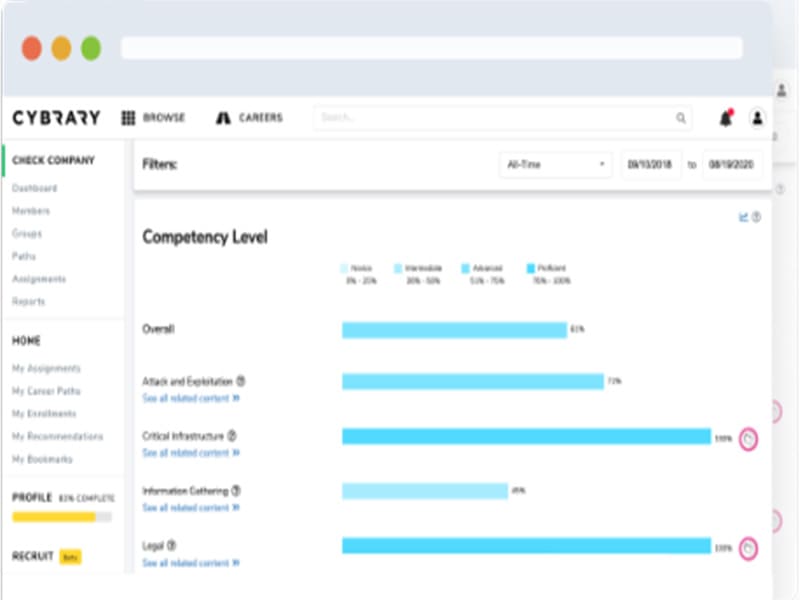Image resolution: width=800 pixels, height=600 pixels.
Task: Click the end date field 08/19/2020
Action: [x=732, y=165]
